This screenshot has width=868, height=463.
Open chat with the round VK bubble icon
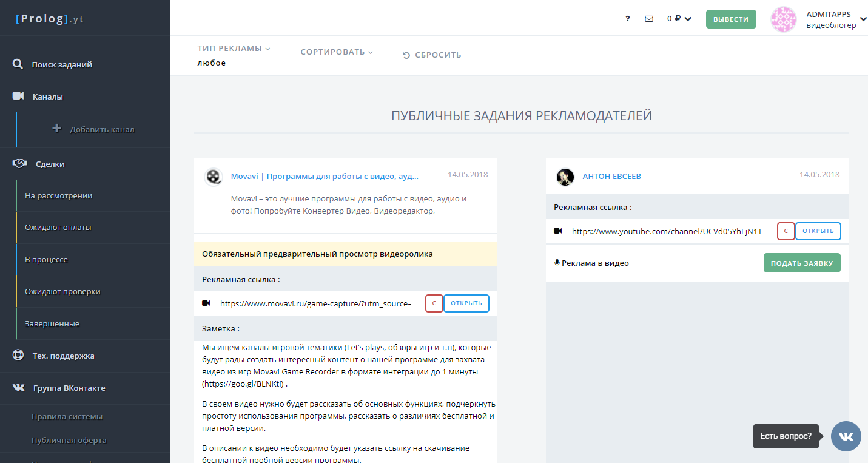846,436
